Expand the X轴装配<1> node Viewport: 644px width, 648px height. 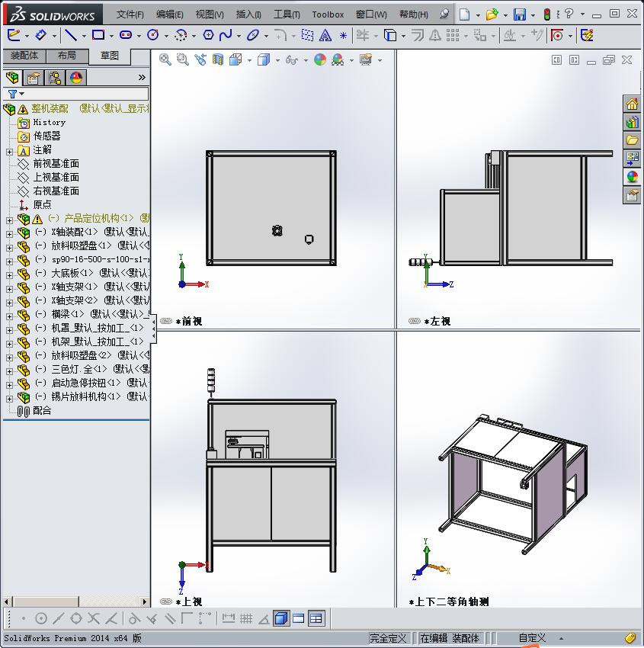9,234
